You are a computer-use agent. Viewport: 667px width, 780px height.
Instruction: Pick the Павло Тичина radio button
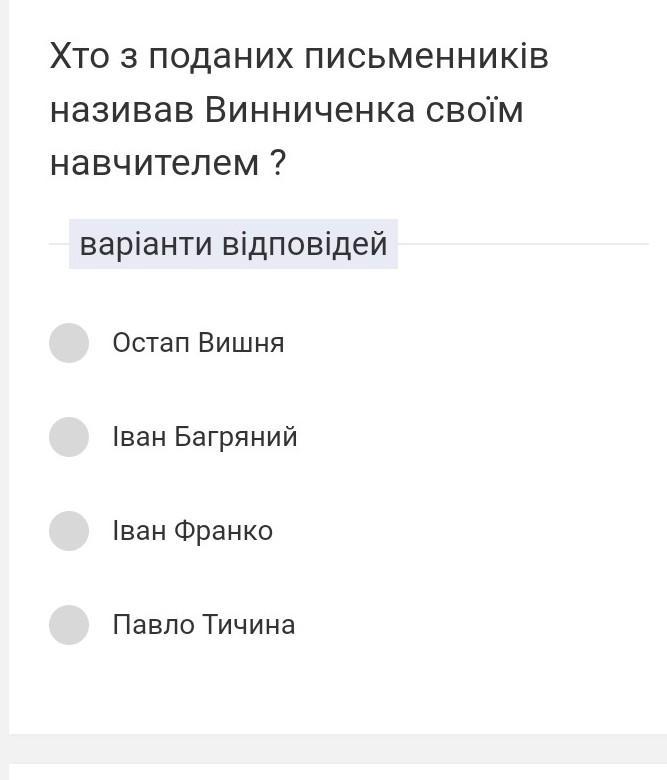(69, 625)
